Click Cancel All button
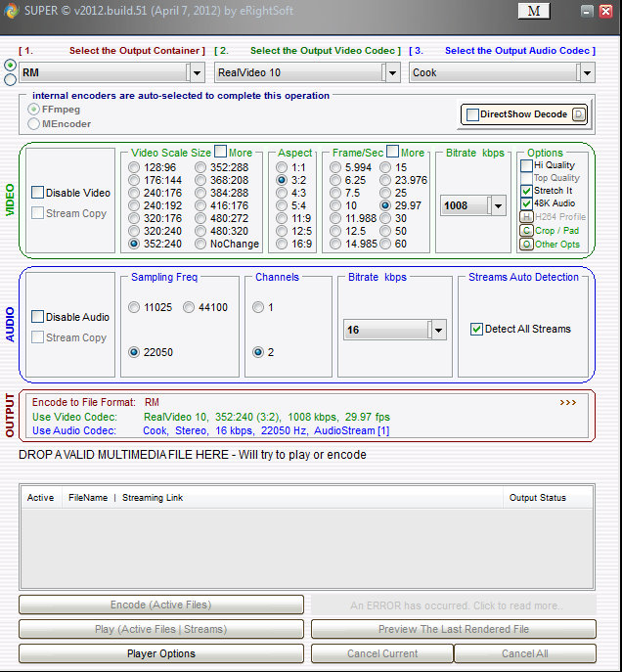Image resolution: width=622 pixels, height=672 pixels. (525, 653)
